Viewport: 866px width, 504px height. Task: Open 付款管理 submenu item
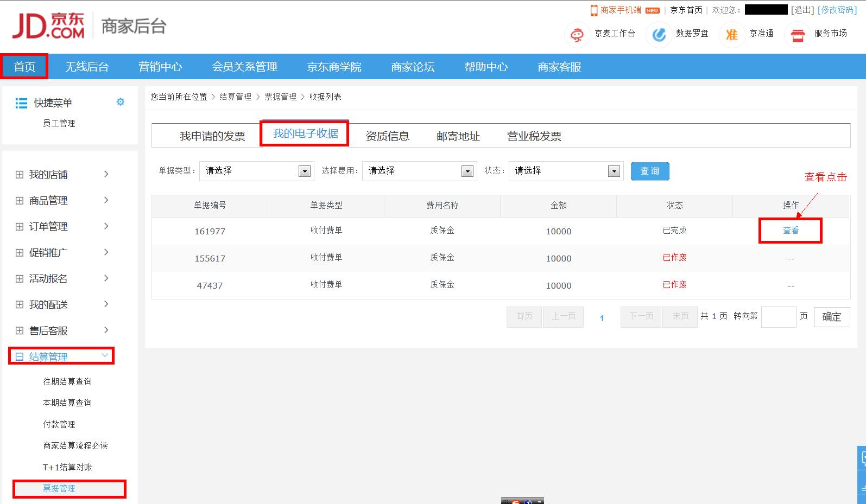[x=59, y=424]
